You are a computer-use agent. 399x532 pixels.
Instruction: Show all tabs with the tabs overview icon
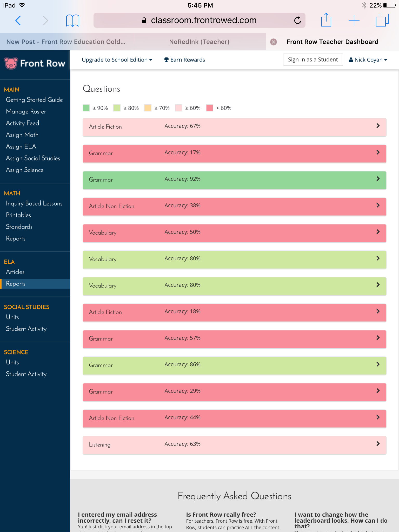pyautogui.click(x=382, y=20)
